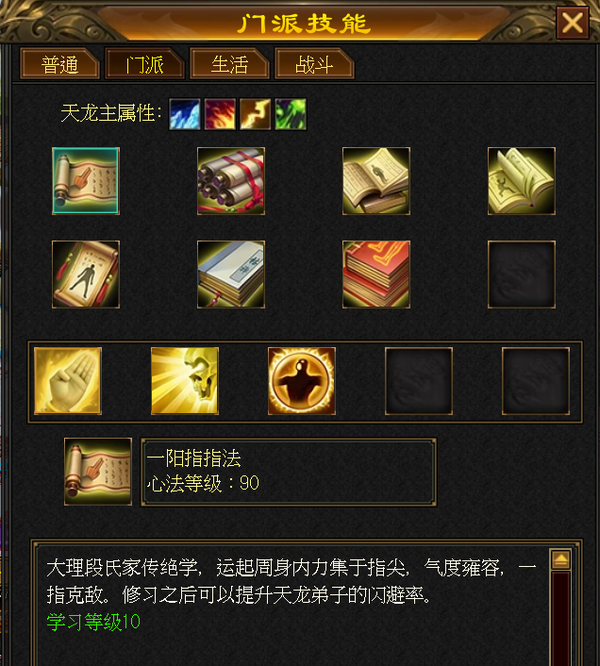Viewport: 600px width, 666px height.
Task: Choose the glowing yellow book with running figure
Action: pyautogui.click(x=521, y=181)
